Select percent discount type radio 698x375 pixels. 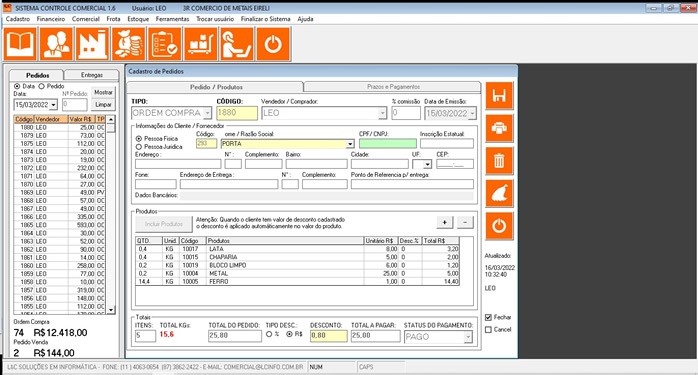point(268,334)
